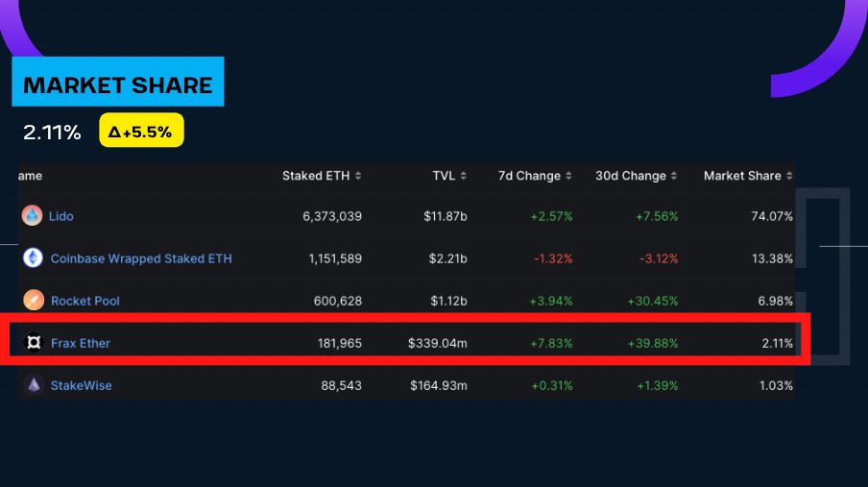Click the Rocket Pool logo icon
The image size is (868, 487).
click(34, 301)
